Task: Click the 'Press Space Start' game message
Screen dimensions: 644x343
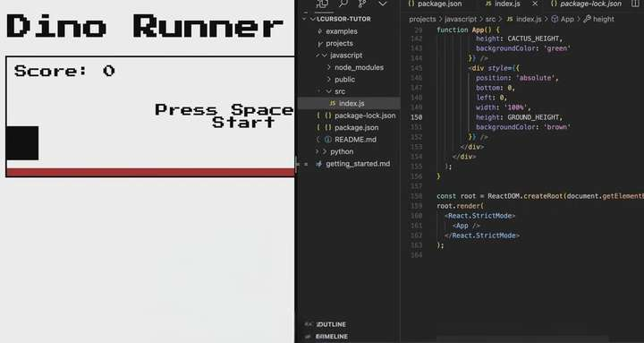Action: tap(225, 116)
